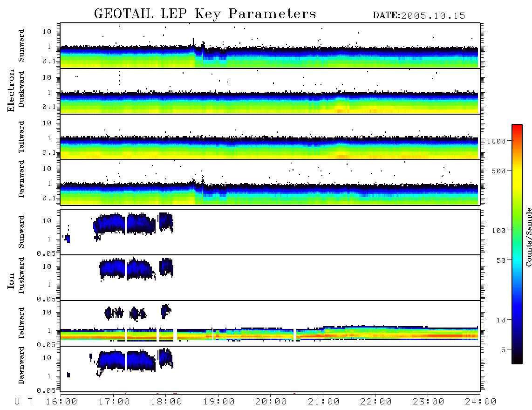
Task: Click the Ion Tailward spectrogram panel
Action: 270,323
